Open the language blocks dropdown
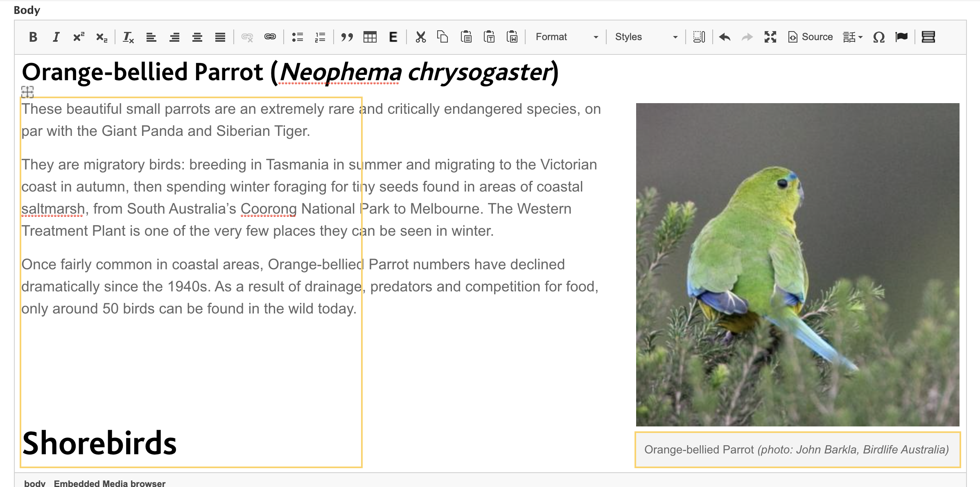This screenshot has width=980, height=487. (x=853, y=37)
